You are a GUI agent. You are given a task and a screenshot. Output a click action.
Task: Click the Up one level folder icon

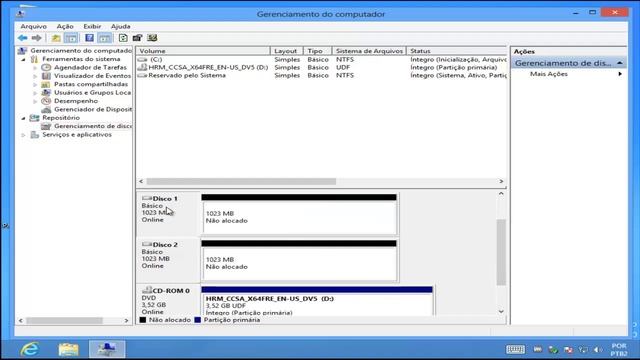[56, 38]
